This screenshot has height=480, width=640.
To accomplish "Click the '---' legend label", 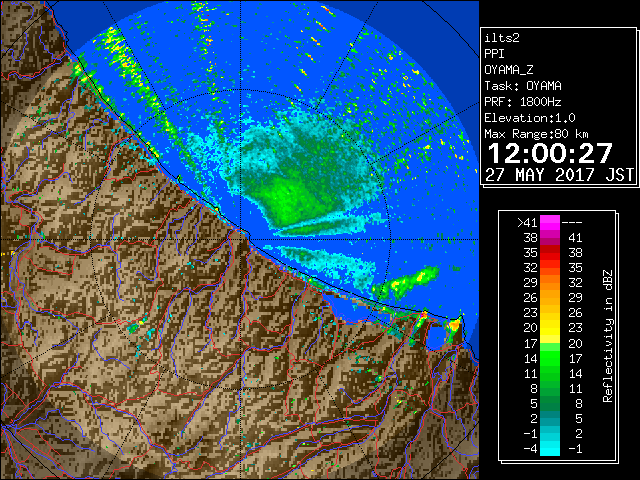I will (x=572, y=223).
